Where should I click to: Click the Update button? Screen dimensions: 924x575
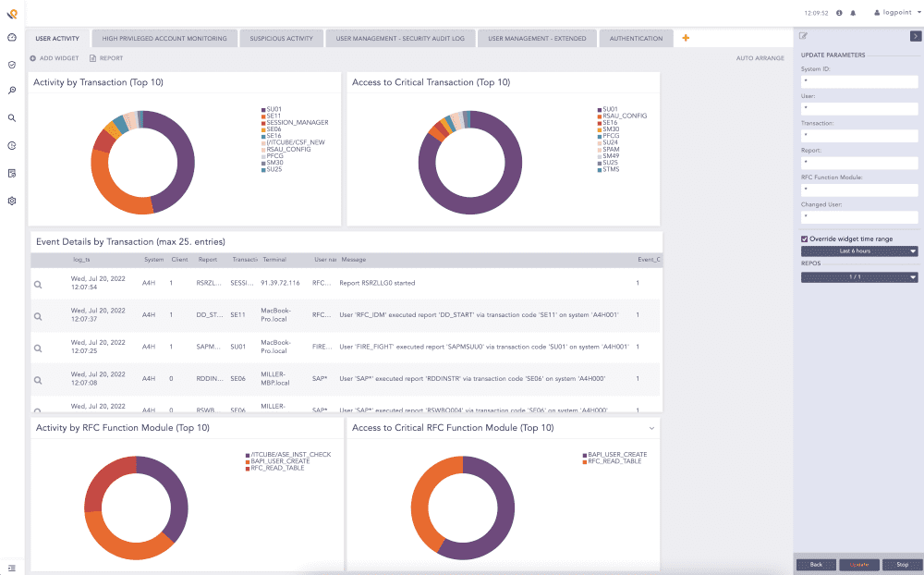859,565
